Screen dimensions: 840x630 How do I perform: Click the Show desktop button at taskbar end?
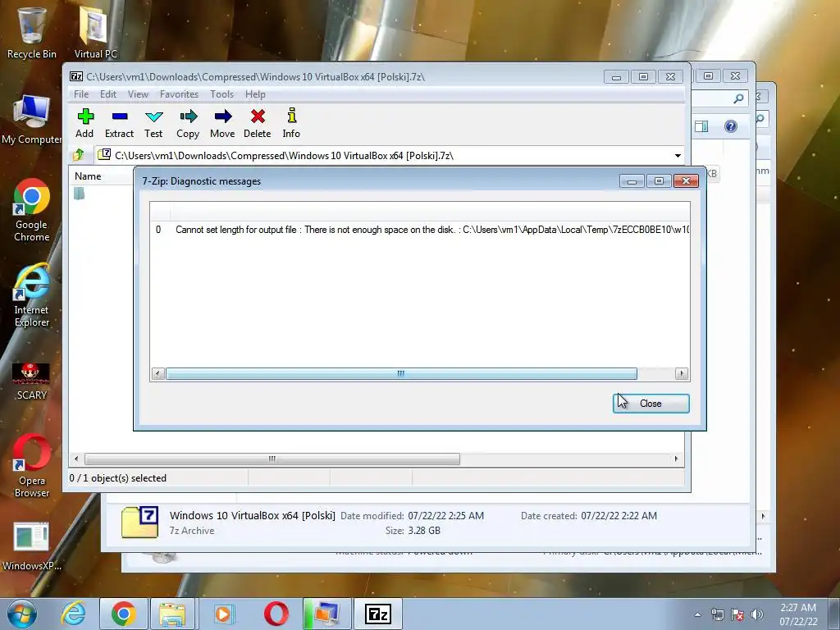click(833, 614)
